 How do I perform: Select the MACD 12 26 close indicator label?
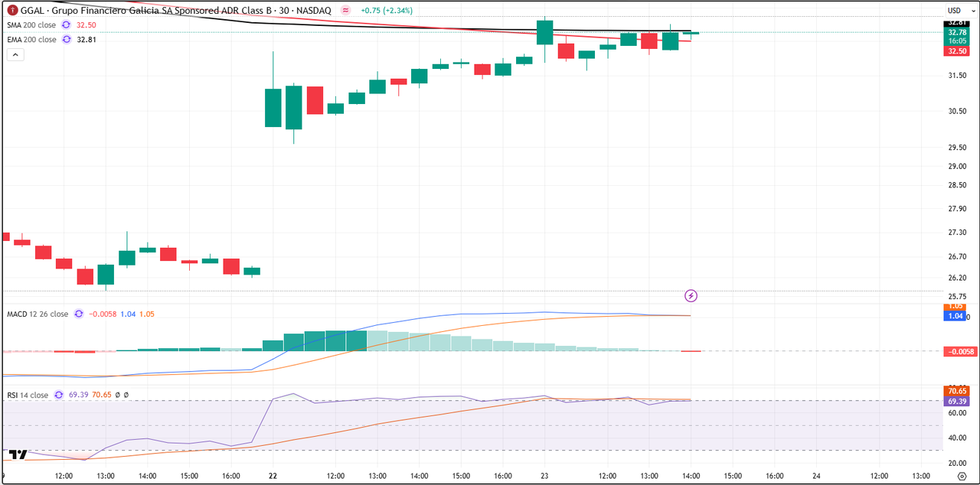click(x=38, y=314)
